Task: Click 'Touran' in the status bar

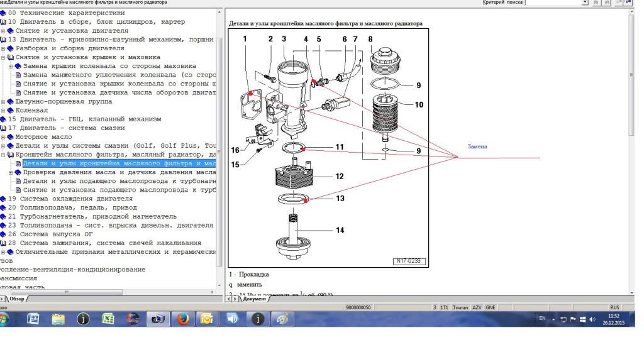Action: point(460,307)
